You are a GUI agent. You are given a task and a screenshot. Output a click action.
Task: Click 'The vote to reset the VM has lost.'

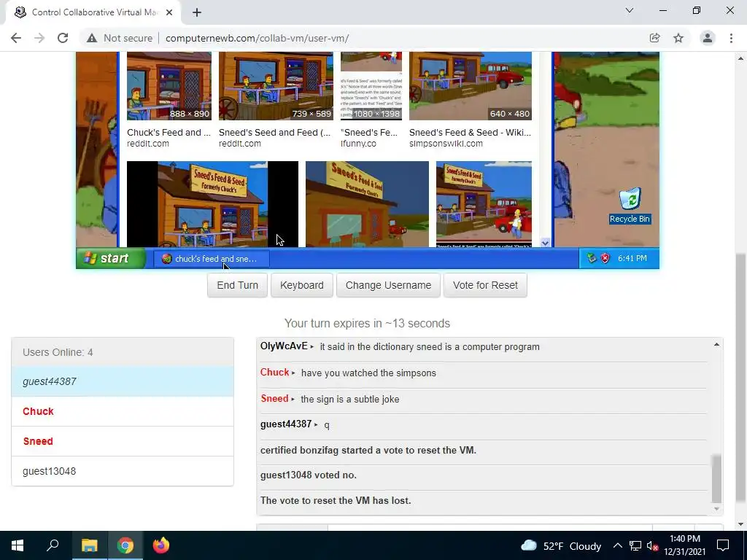pos(336,500)
